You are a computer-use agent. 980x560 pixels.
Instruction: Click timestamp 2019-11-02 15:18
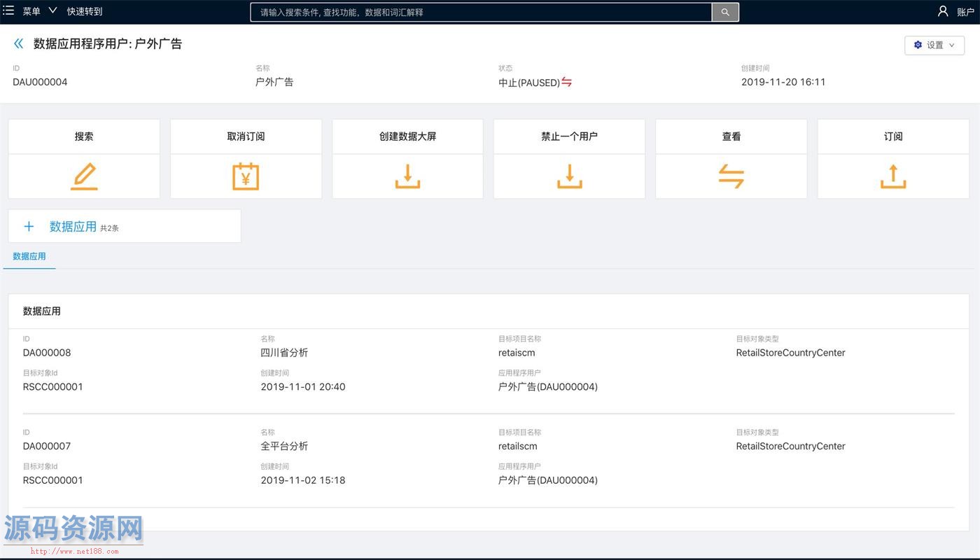pyautogui.click(x=303, y=480)
